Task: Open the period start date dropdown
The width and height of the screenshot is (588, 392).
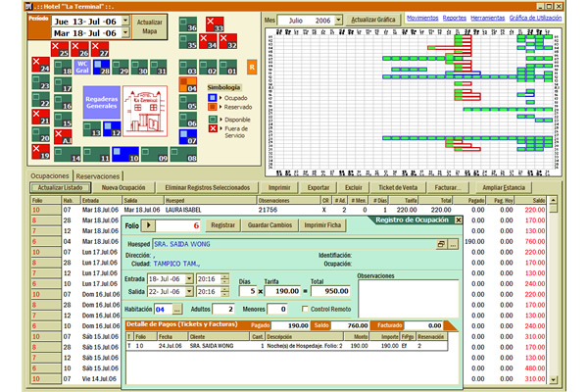Action: pos(123,20)
